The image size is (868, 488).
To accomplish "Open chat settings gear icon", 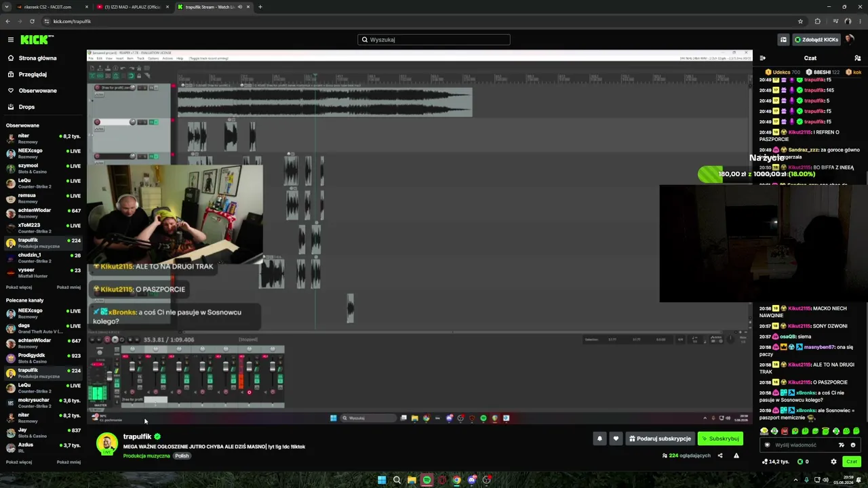I will tap(833, 462).
